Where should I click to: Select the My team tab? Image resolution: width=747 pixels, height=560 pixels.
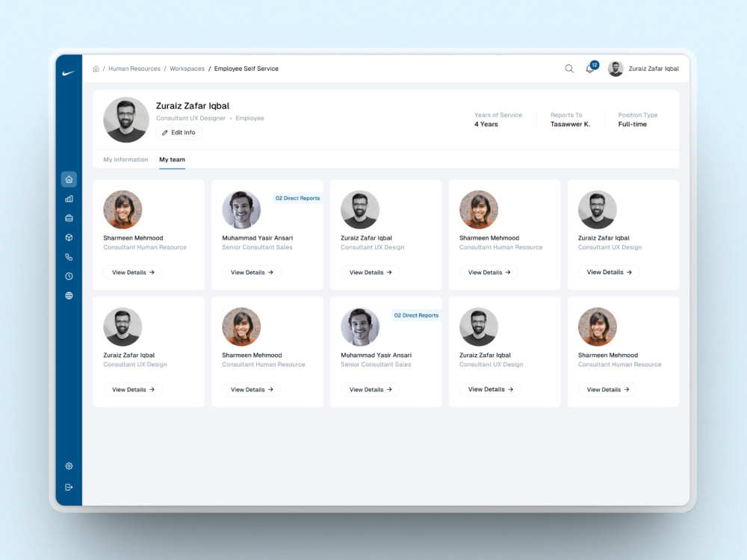[172, 160]
